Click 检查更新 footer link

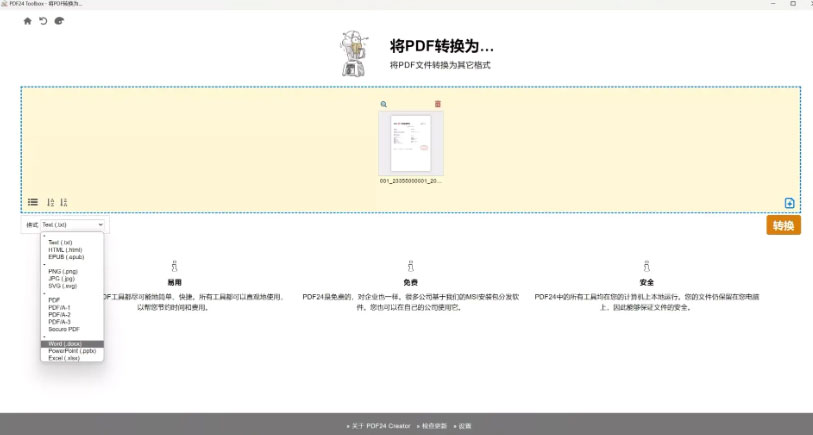coord(434,426)
